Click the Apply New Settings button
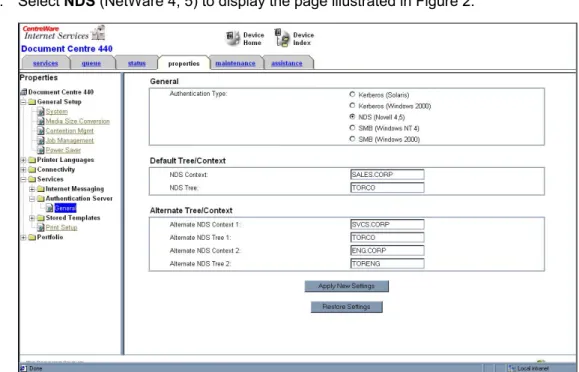This screenshot has width=579, height=372. click(x=346, y=286)
